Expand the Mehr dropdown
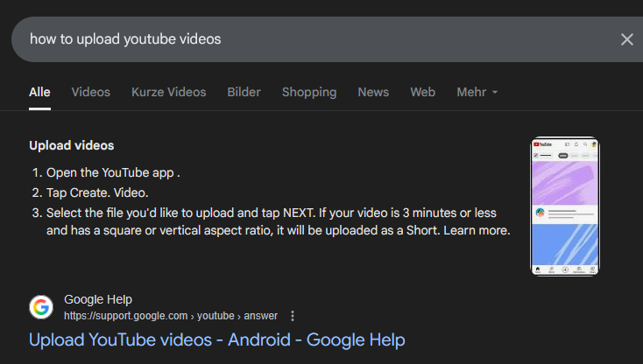 click(x=477, y=92)
